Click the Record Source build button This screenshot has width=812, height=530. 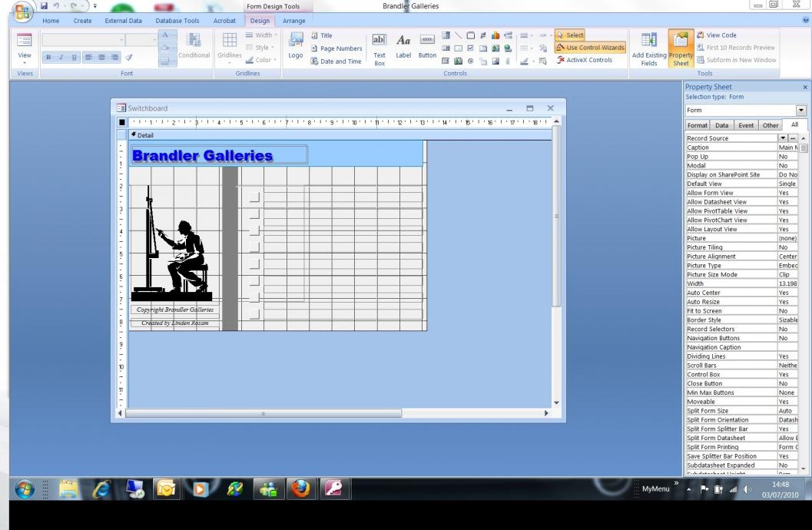coord(792,138)
